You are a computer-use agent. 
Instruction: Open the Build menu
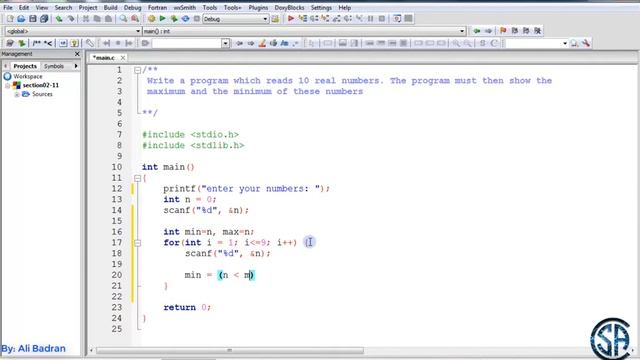tap(111, 7)
